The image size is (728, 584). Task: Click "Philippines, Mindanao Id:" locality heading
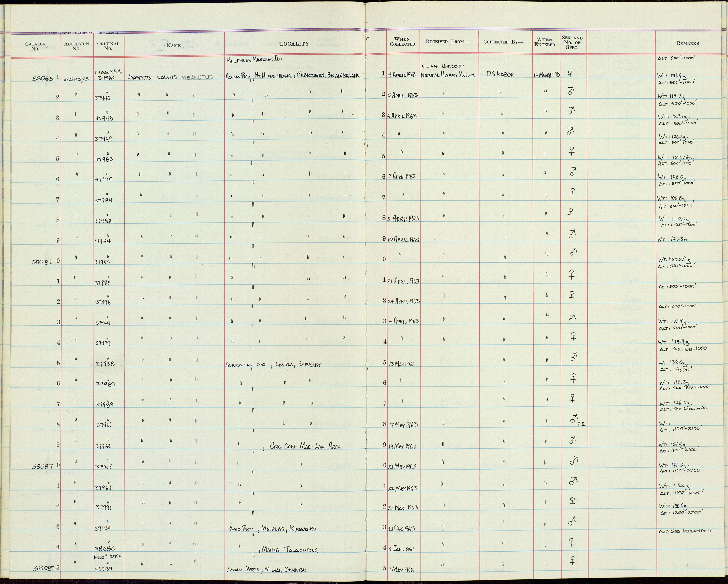pos(255,60)
